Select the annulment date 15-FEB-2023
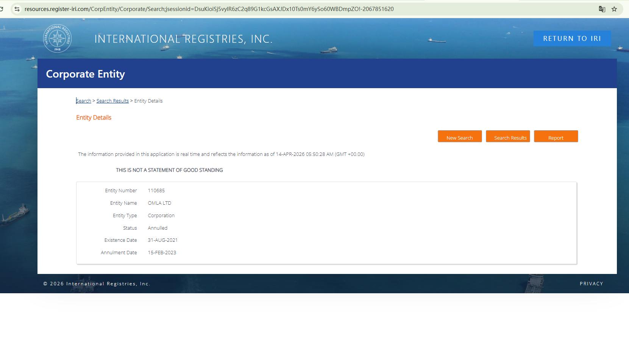Image resolution: width=629 pixels, height=364 pixels. [x=162, y=252]
